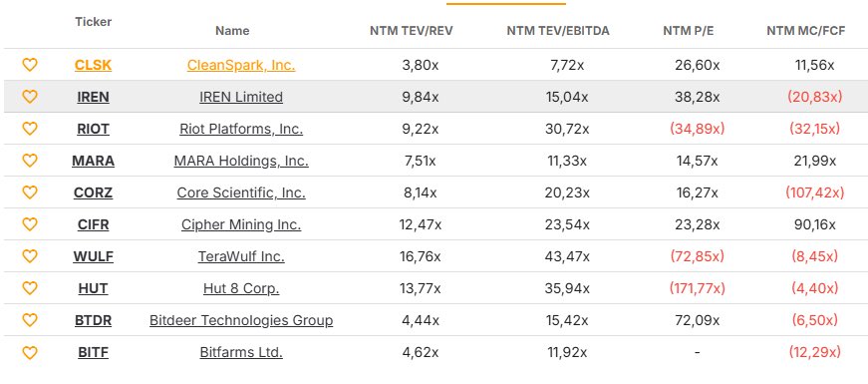Toggle heart icon for BITF row
Screen dimensions: 868x384
point(29,352)
